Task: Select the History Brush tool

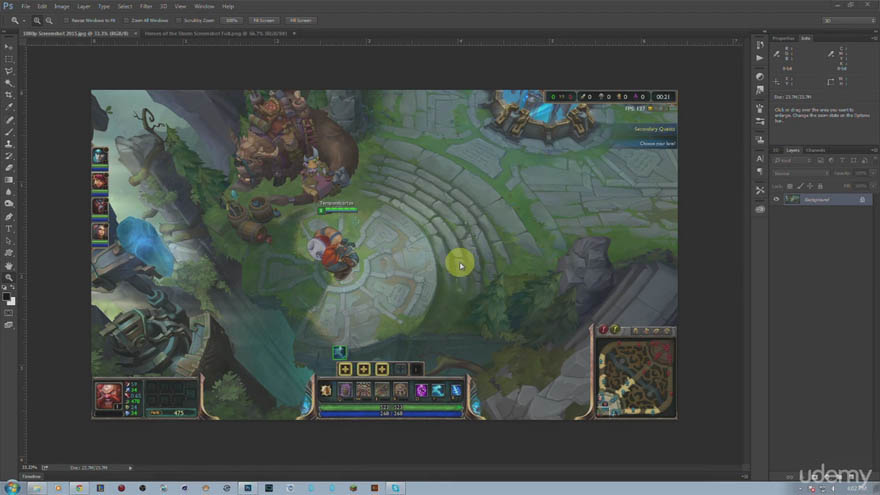Action: tap(8, 156)
